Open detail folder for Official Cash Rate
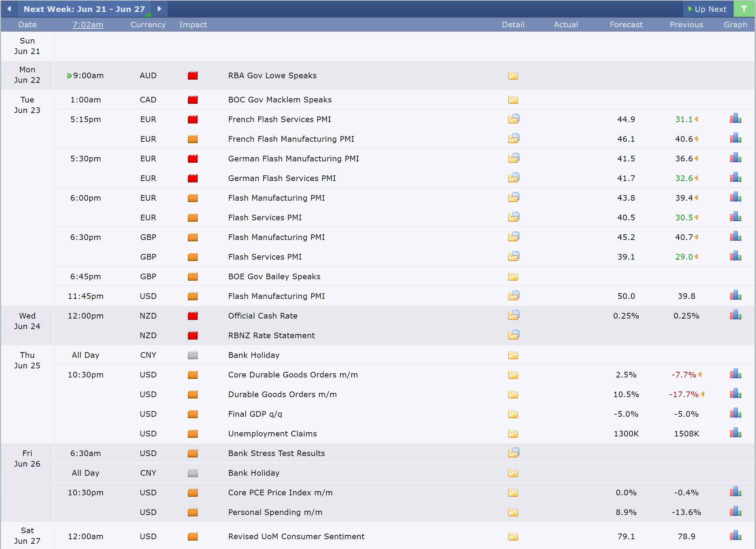This screenshot has width=756, height=549. tap(513, 315)
